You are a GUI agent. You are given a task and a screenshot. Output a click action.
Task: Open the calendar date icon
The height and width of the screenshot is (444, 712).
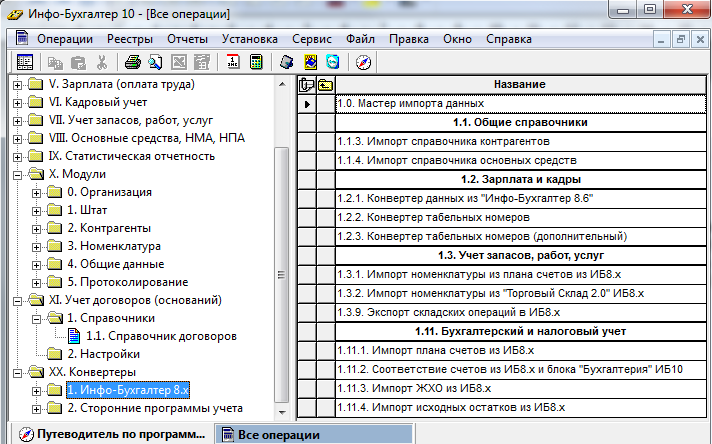(x=233, y=62)
